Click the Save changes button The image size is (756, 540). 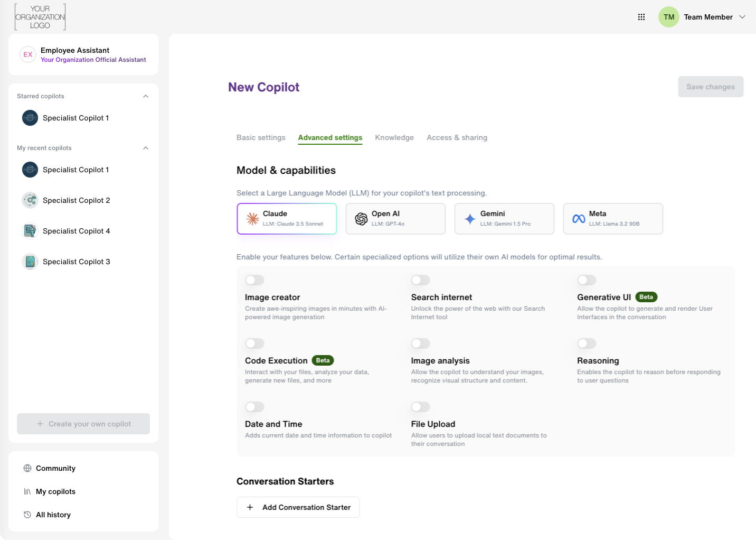(x=711, y=87)
